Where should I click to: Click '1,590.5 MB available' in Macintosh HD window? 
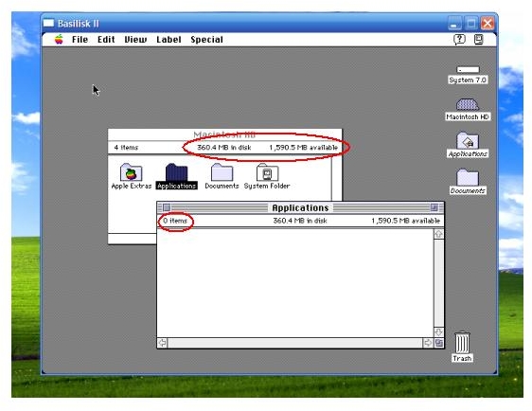point(304,148)
